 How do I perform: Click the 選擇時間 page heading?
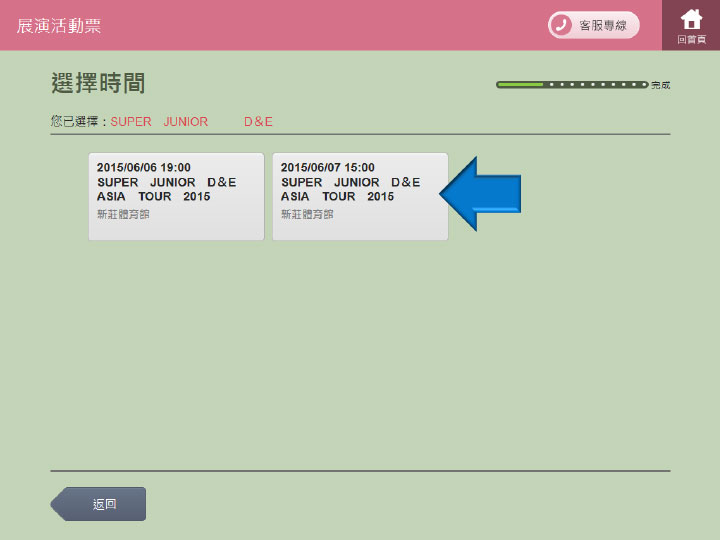[98, 83]
